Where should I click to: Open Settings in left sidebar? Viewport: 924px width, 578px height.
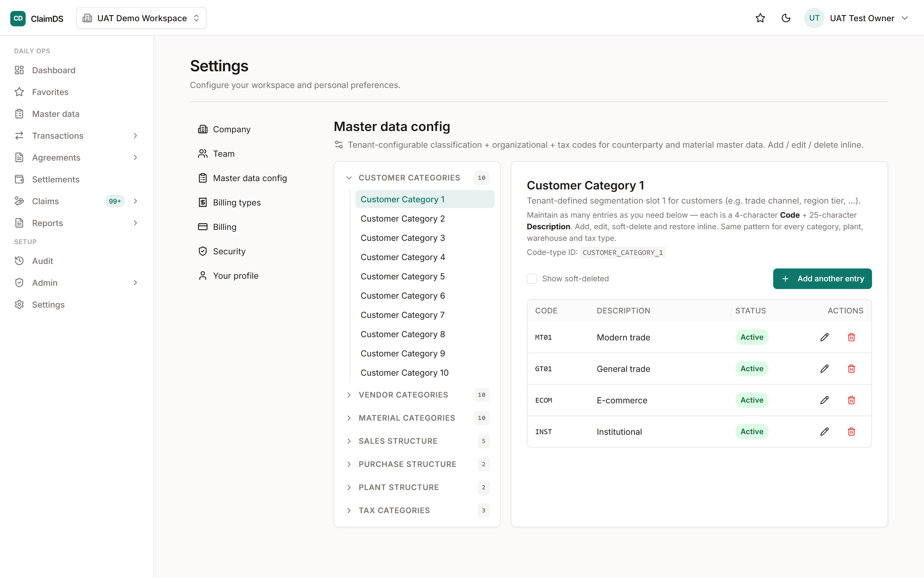click(x=76, y=305)
